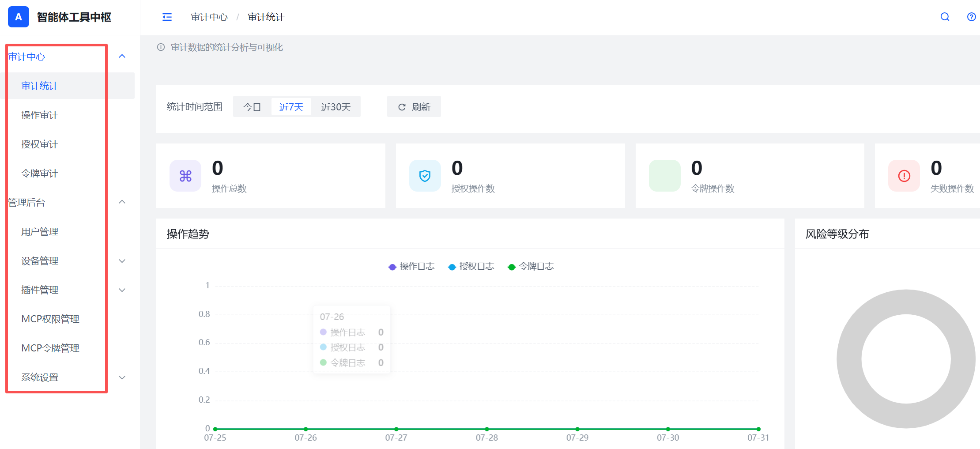This screenshot has height=449, width=980.
Task: Open MCP权限管理 menu item
Action: coord(67,319)
